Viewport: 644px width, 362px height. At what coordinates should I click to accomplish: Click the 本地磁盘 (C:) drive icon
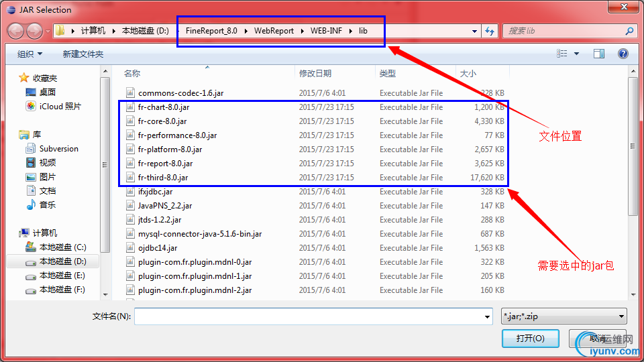click(x=31, y=247)
